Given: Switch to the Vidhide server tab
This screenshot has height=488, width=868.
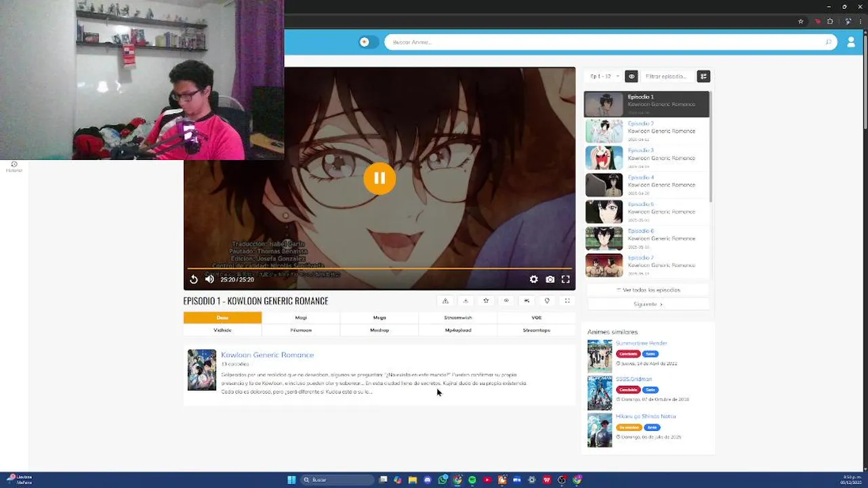Looking at the screenshot, I should tap(222, 330).
